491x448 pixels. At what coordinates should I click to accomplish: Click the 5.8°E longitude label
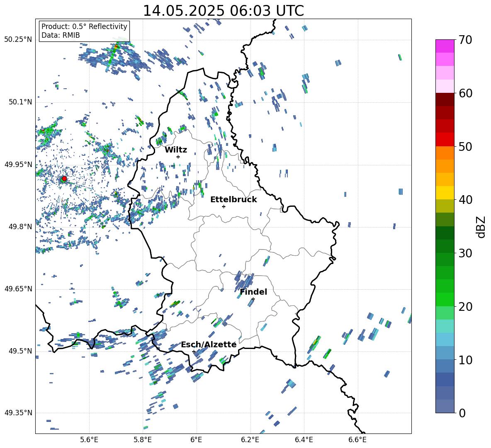pyautogui.click(x=143, y=440)
